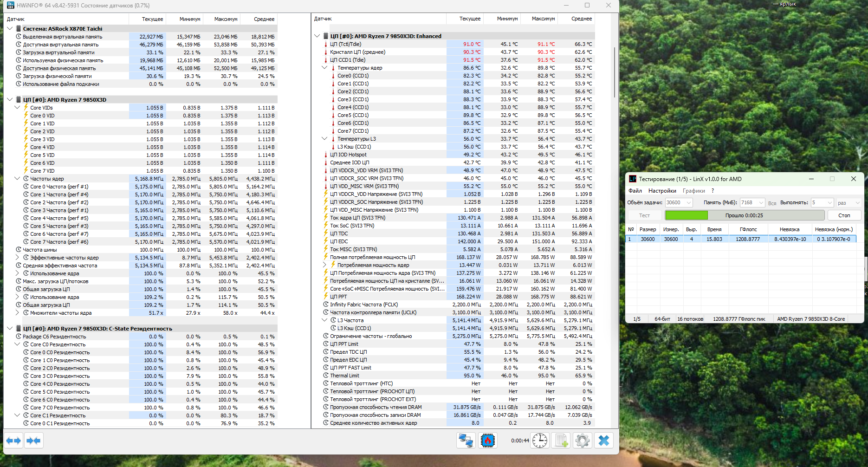The height and width of the screenshot is (467, 868).
Task: Click the LinX app icon in its title bar
Action: tap(632, 179)
